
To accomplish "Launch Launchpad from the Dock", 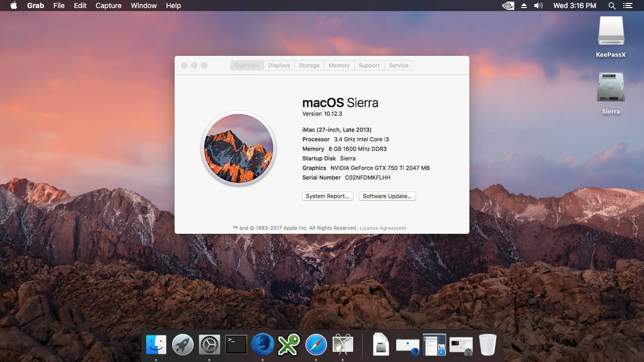I will click(183, 345).
